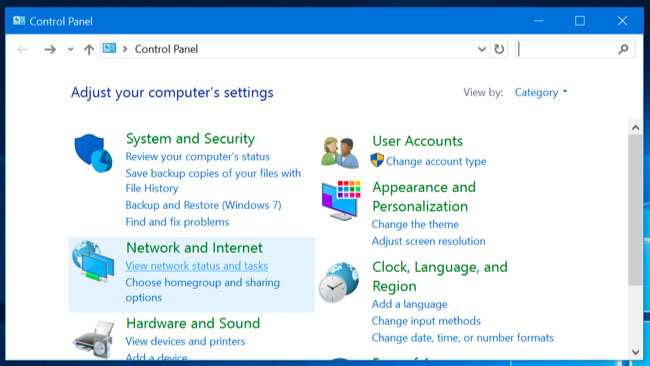Expand the address bar history dropdown

click(482, 49)
